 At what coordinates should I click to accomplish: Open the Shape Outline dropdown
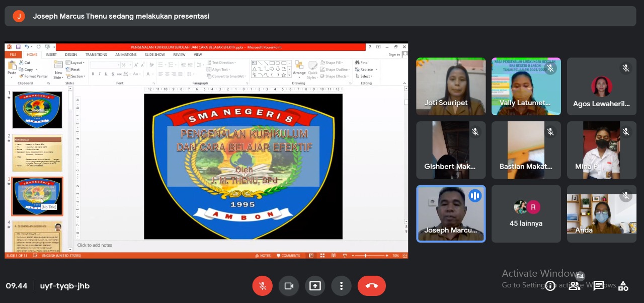[x=335, y=69]
